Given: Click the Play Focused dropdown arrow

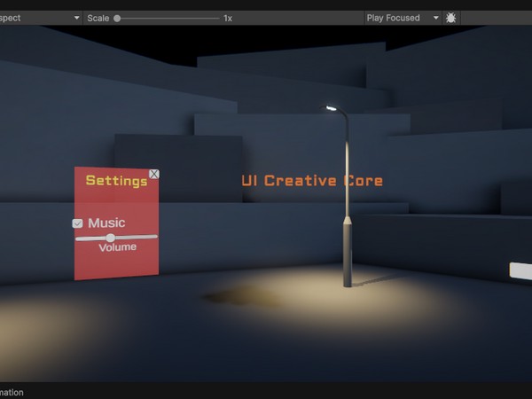Looking at the screenshot, I should point(436,18).
